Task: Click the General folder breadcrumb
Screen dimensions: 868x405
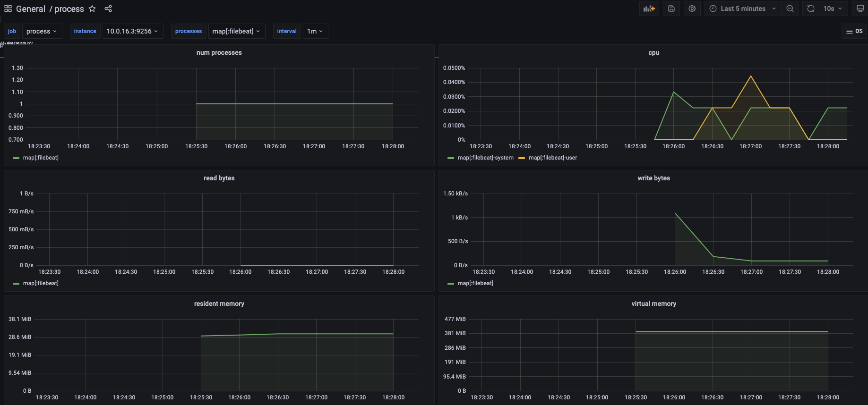Action: click(31, 8)
